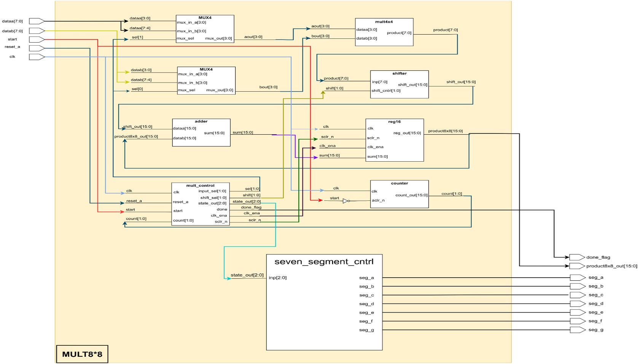Screen dimensions: 638x364
Task: Select the MUX4 block fed by datab
Action: 206,81
